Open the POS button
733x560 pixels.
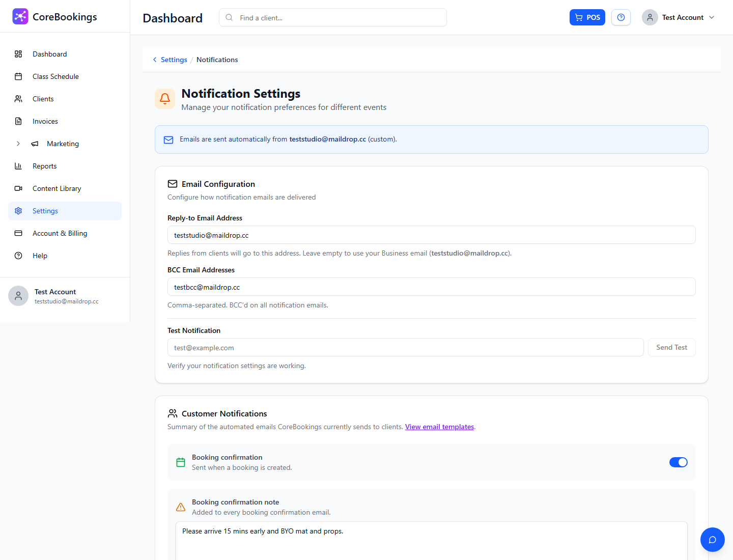pyautogui.click(x=587, y=17)
